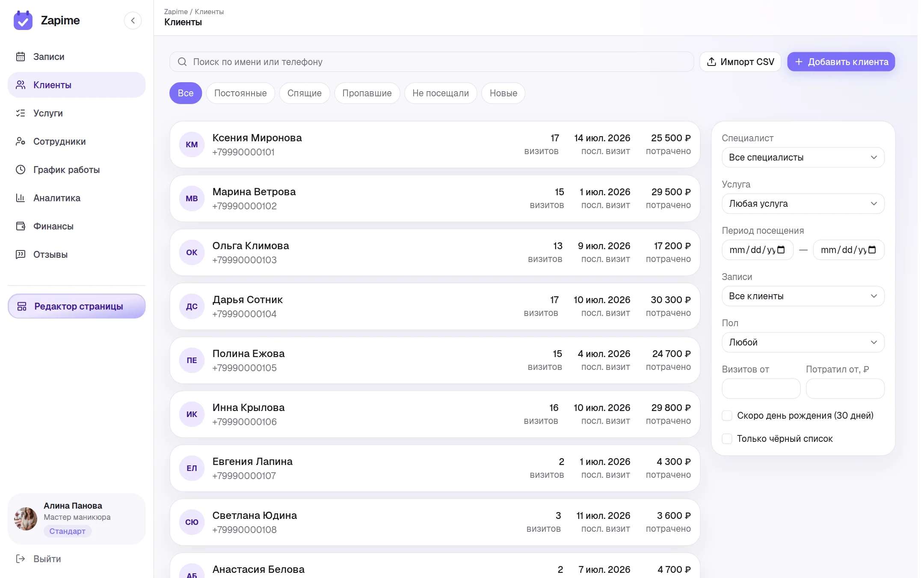Go to Записи in the sidebar
The height and width of the screenshot is (578, 924).
point(77,57)
